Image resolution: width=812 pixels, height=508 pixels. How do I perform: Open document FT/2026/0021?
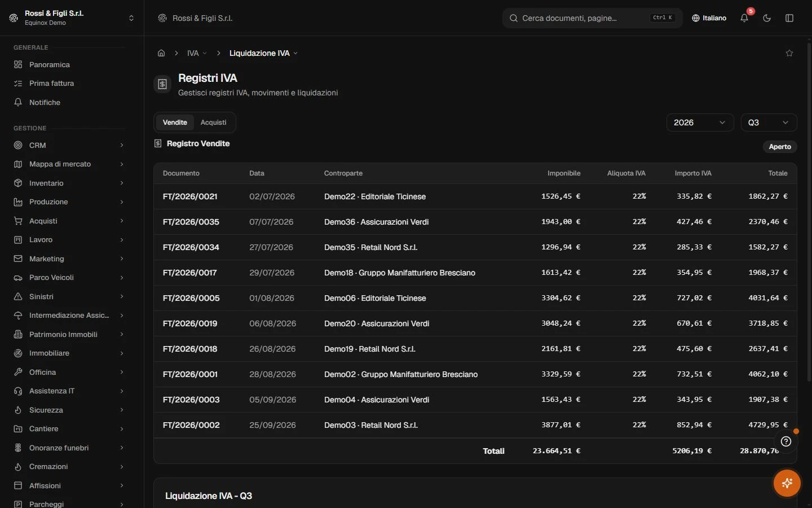pos(190,196)
